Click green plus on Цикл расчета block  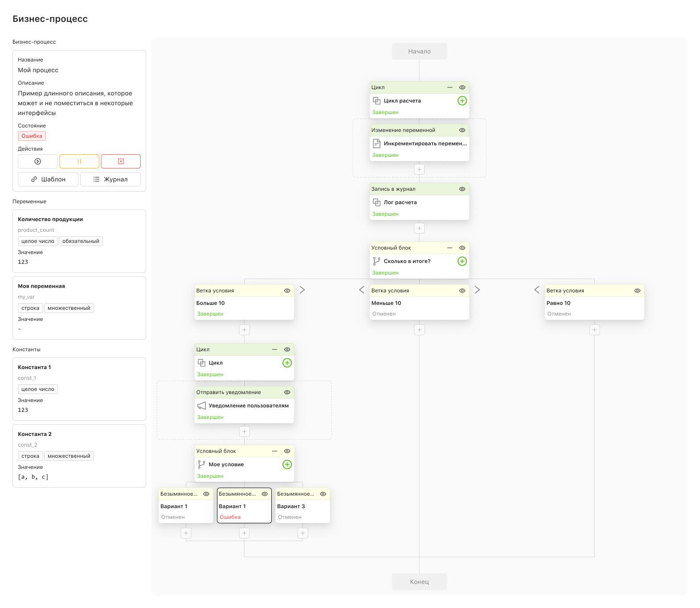click(x=462, y=101)
